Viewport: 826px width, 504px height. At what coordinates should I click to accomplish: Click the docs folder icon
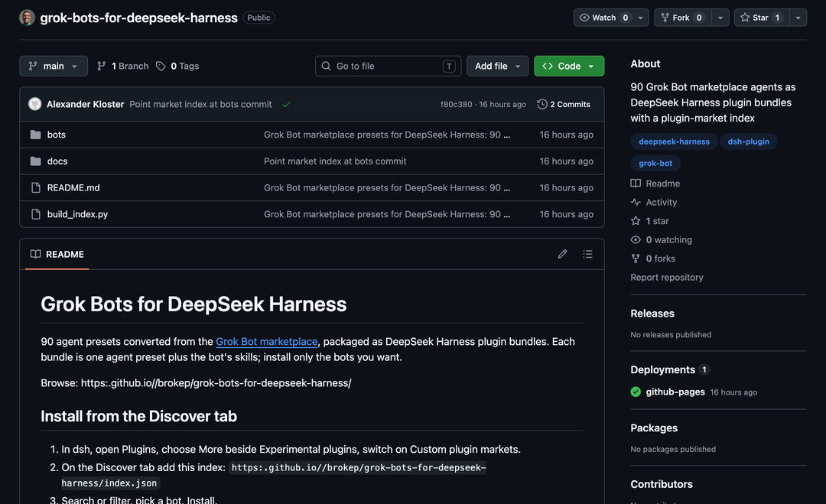pyautogui.click(x=35, y=161)
